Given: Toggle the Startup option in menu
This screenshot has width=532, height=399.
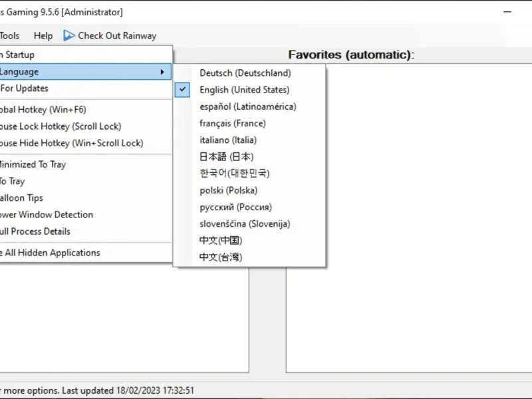Looking at the screenshot, I should click(x=86, y=55).
